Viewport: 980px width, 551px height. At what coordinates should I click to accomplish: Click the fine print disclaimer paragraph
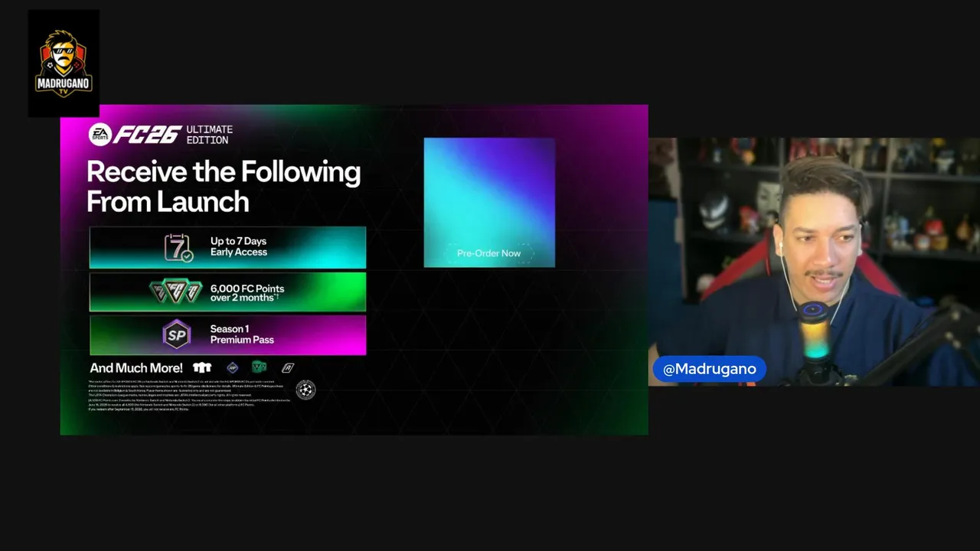[x=189, y=396]
